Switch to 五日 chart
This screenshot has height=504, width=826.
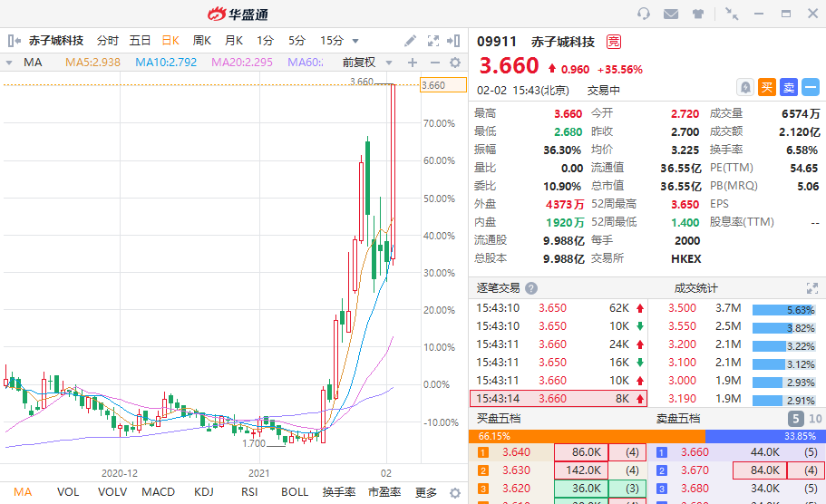(x=140, y=41)
